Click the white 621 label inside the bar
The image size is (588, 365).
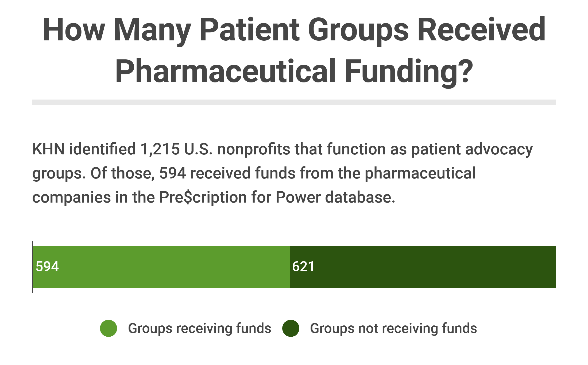[303, 267]
